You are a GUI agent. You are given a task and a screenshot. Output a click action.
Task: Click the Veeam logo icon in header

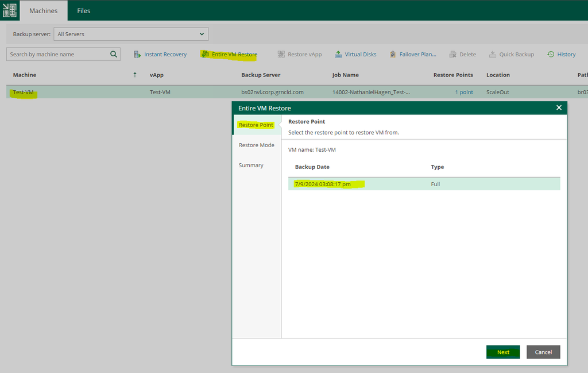(x=9, y=10)
